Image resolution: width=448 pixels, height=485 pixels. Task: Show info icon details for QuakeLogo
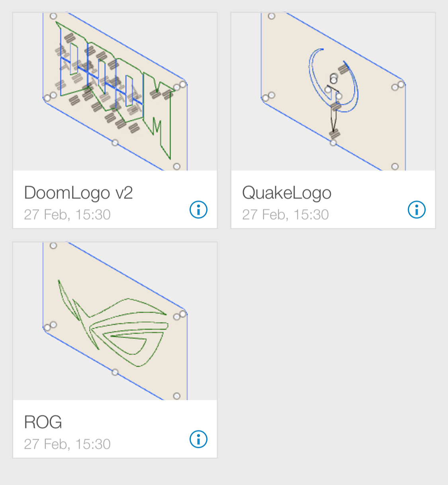(417, 210)
